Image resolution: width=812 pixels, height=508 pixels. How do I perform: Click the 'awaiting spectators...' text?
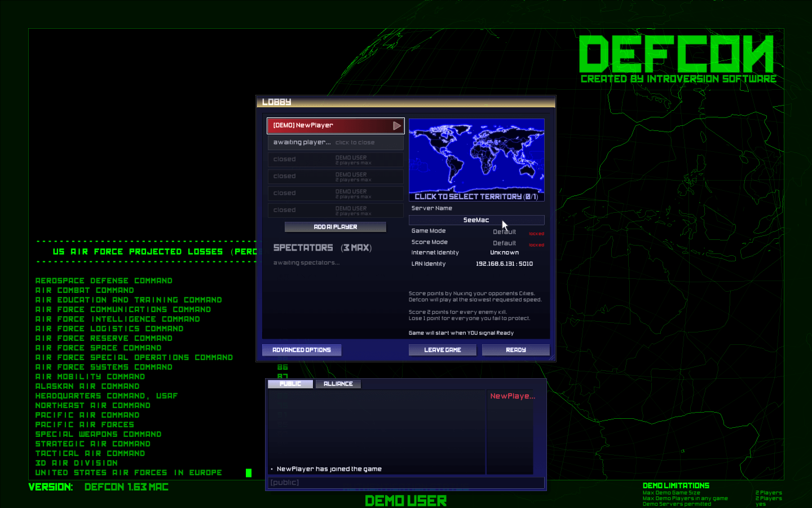(x=306, y=263)
